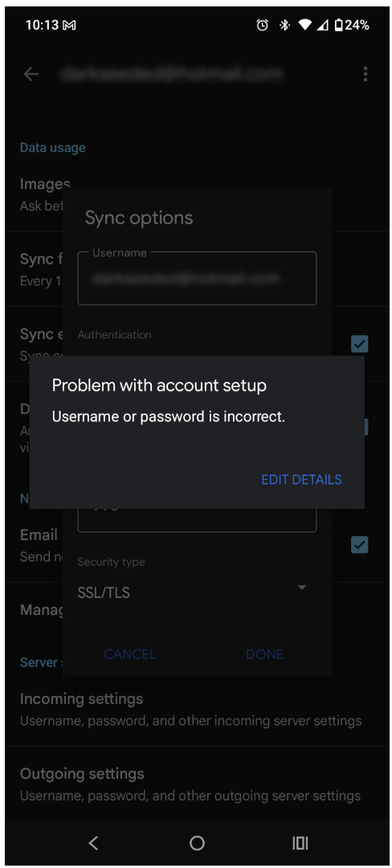
Task: Open the three-dot overflow menu
Action: (x=365, y=74)
